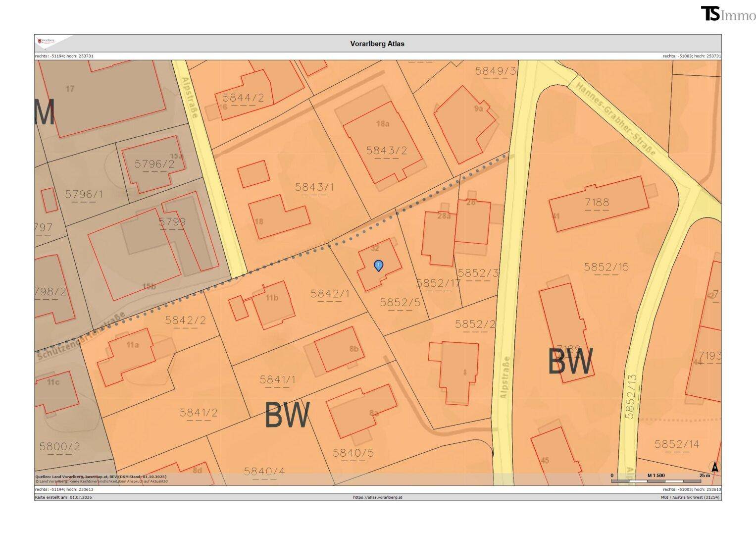Select parcel label 5843/2
The image size is (756, 535).
pyautogui.click(x=386, y=151)
